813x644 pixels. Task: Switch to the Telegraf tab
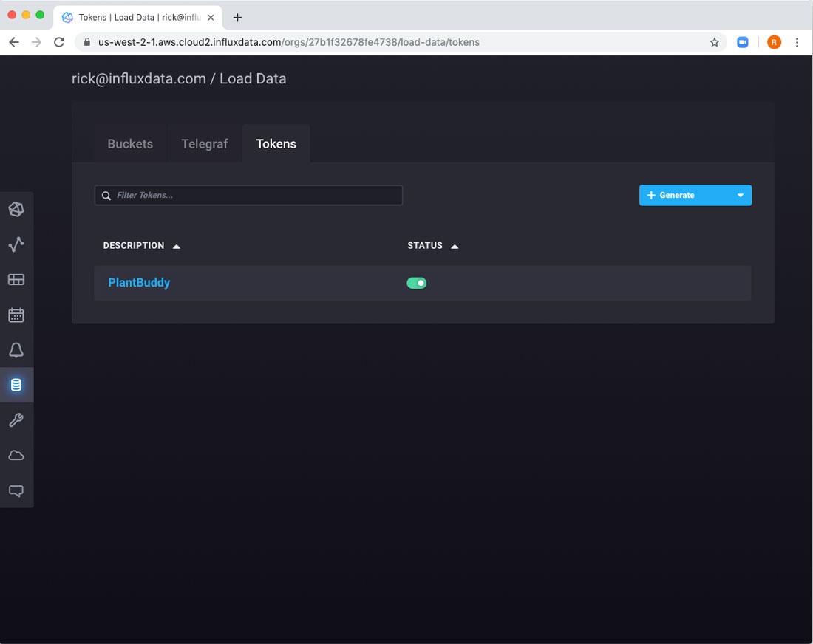[205, 144]
